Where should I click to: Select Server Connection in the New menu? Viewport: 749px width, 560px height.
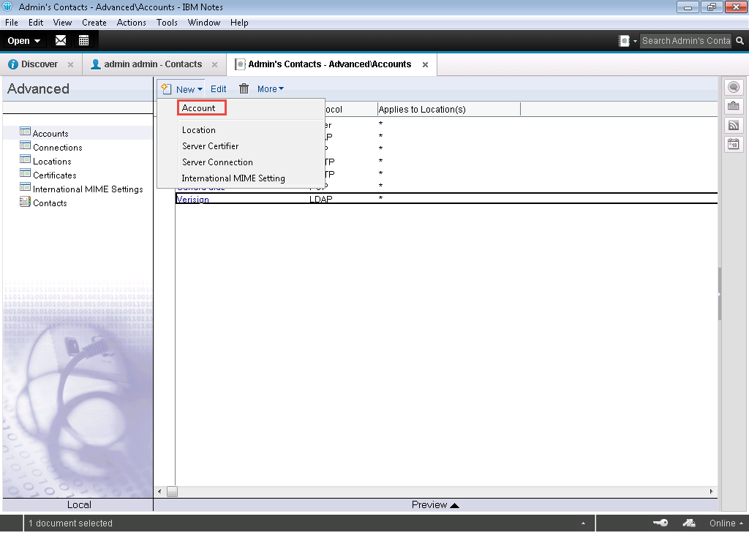217,162
